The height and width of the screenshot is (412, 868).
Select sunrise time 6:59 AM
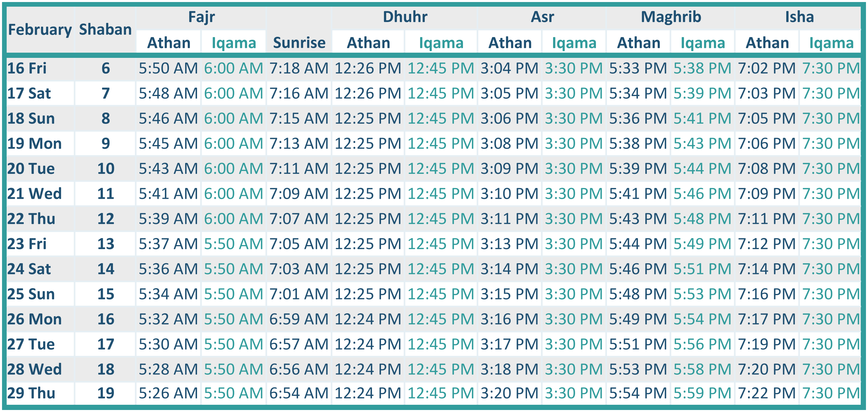point(299,319)
